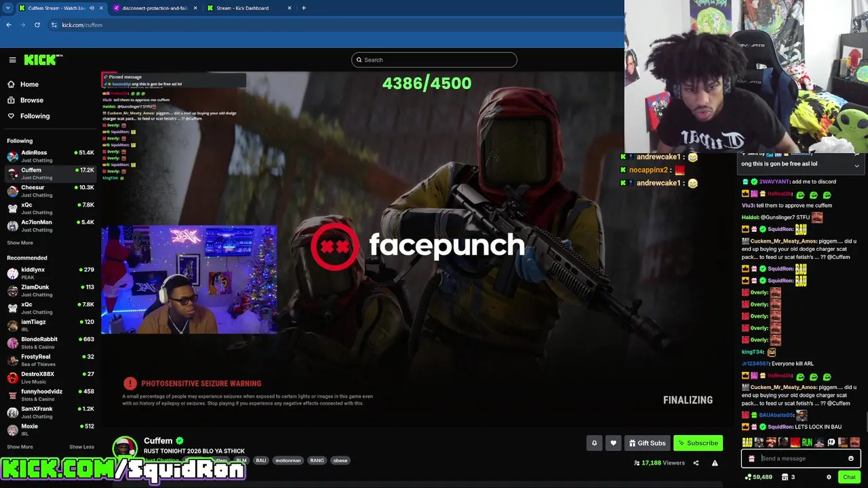Open tab search dropdown in browser
Viewport: 868px width, 488px height.
click(9, 8)
